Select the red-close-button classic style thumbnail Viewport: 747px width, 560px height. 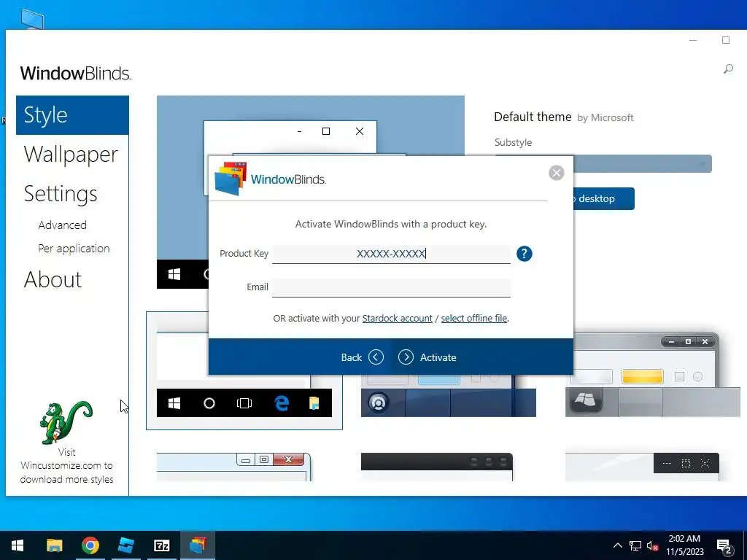click(x=234, y=467)
